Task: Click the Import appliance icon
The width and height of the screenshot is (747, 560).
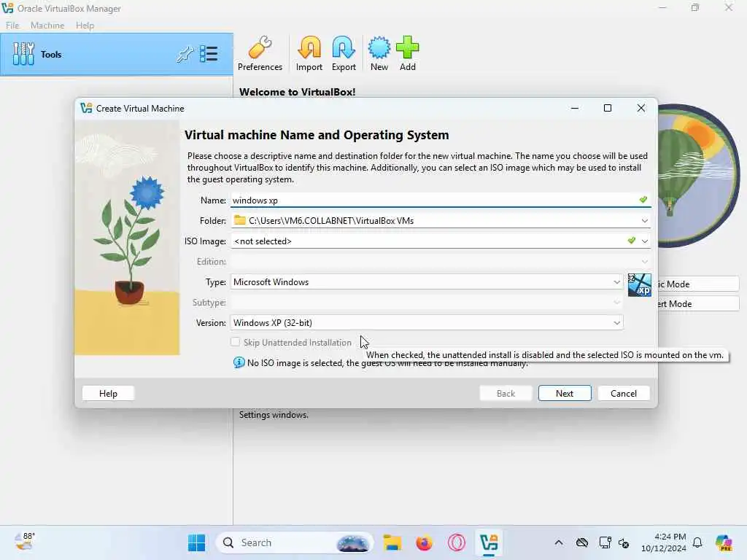Action: [x=309, y=54]
